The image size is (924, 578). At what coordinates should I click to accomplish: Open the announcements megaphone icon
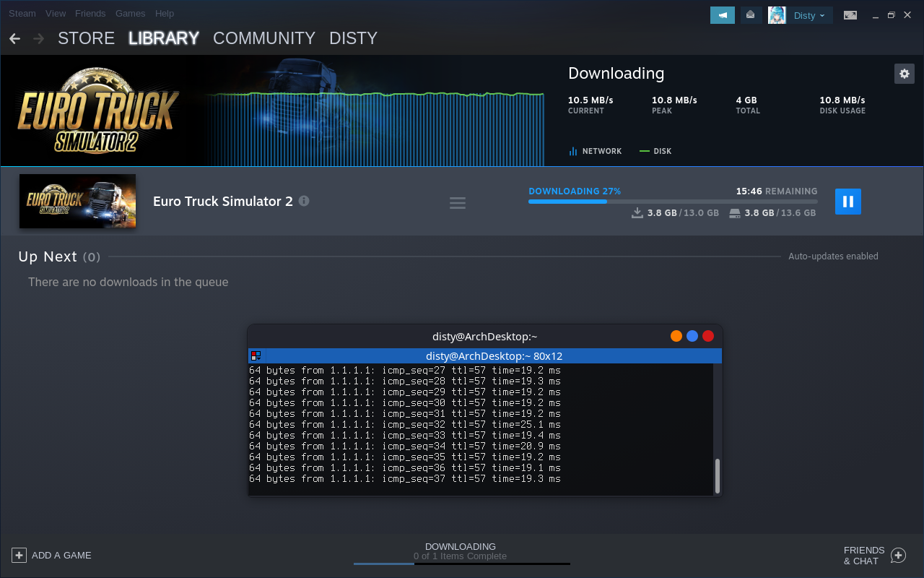click(723, 15)
